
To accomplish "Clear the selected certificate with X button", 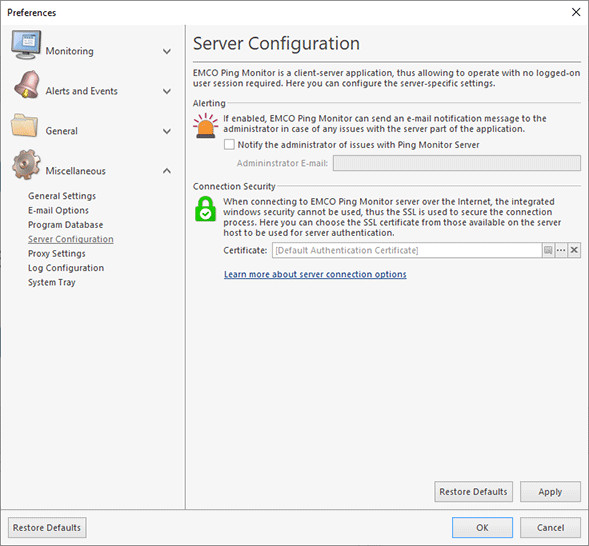I will [x=574, y=250].
